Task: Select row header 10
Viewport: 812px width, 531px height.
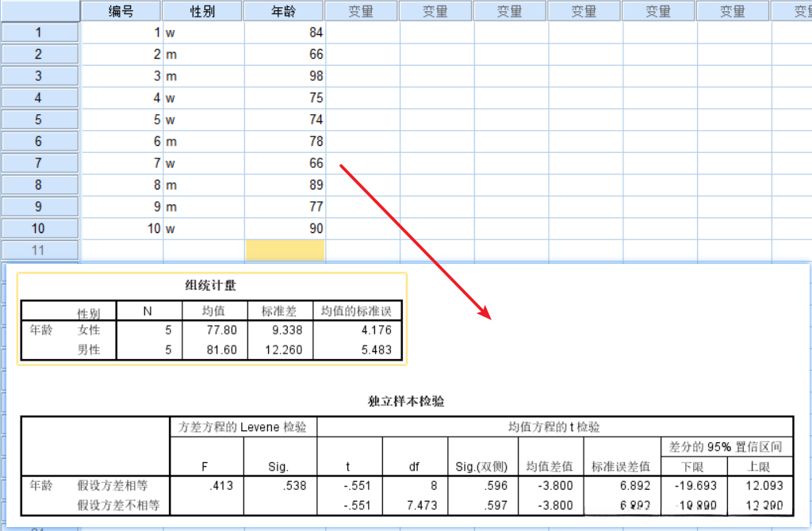Action: (40, 228)
